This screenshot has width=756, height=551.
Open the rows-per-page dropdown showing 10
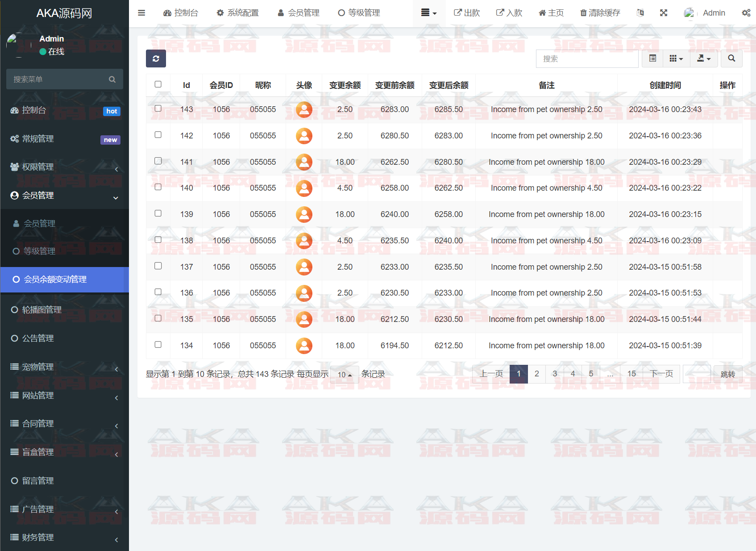(x=345, y=375)
